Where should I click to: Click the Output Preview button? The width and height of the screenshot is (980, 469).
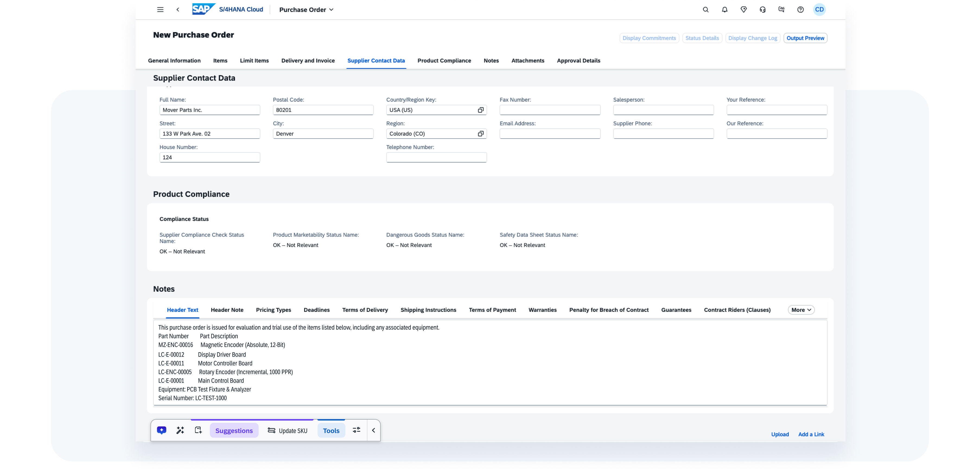tap(805, 38)
